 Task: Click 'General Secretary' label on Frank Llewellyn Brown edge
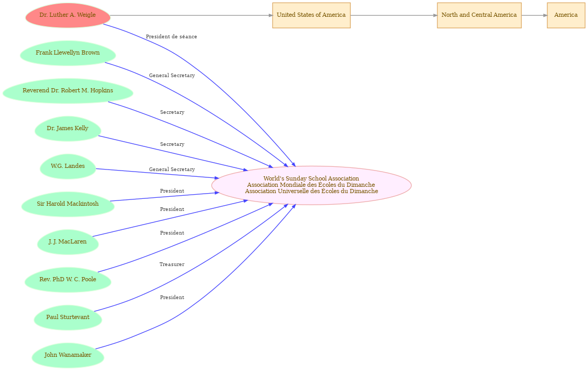[x=172, y=76]
